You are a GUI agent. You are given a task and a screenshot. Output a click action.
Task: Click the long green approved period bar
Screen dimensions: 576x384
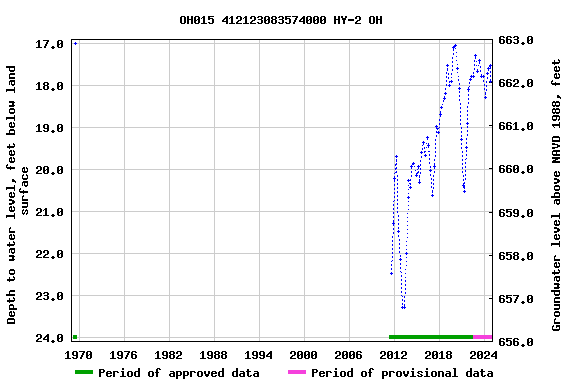(431, 337)
